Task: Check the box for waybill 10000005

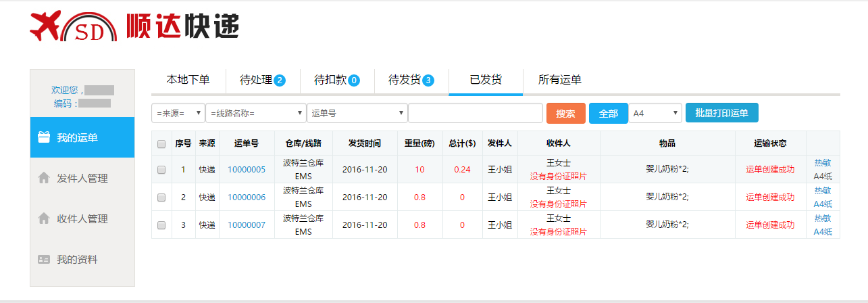Action: point(161,170)
